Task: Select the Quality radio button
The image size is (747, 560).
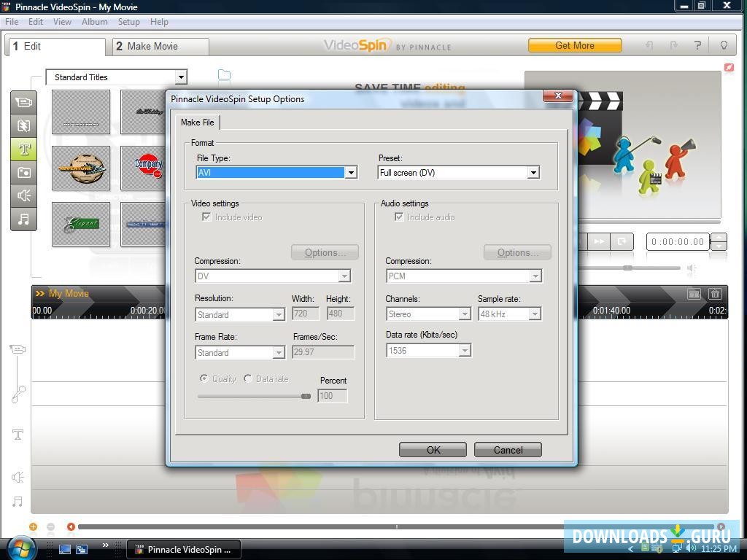Action: [204, 378]
